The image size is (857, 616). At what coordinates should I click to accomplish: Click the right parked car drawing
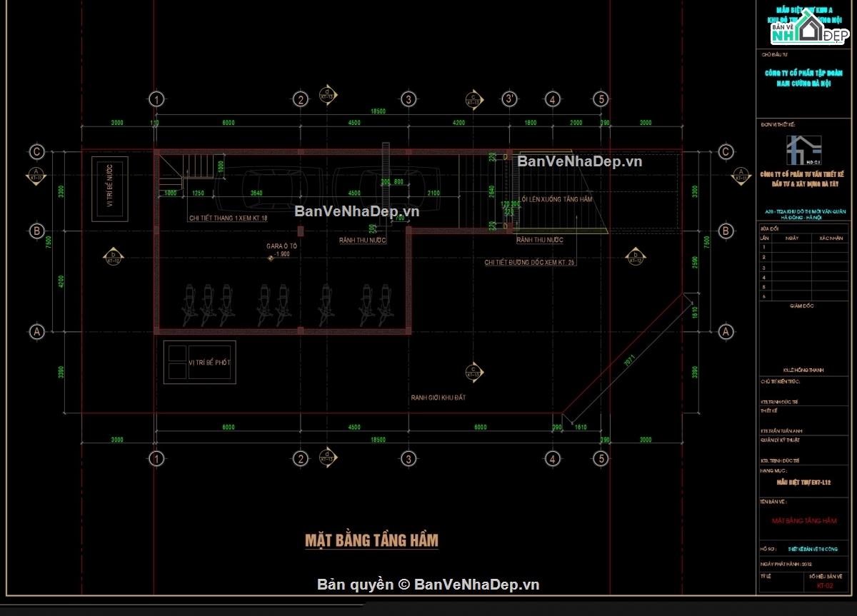coord(386,188)
